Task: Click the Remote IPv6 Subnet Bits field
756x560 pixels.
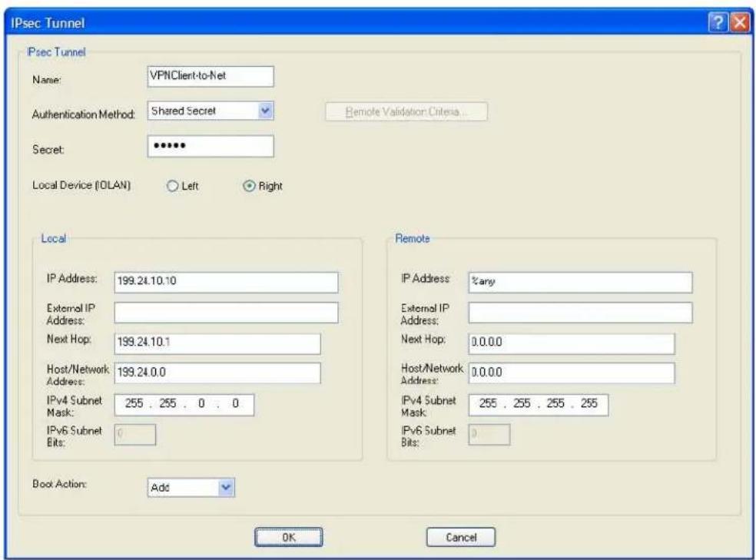Action: tap(489, 435)
